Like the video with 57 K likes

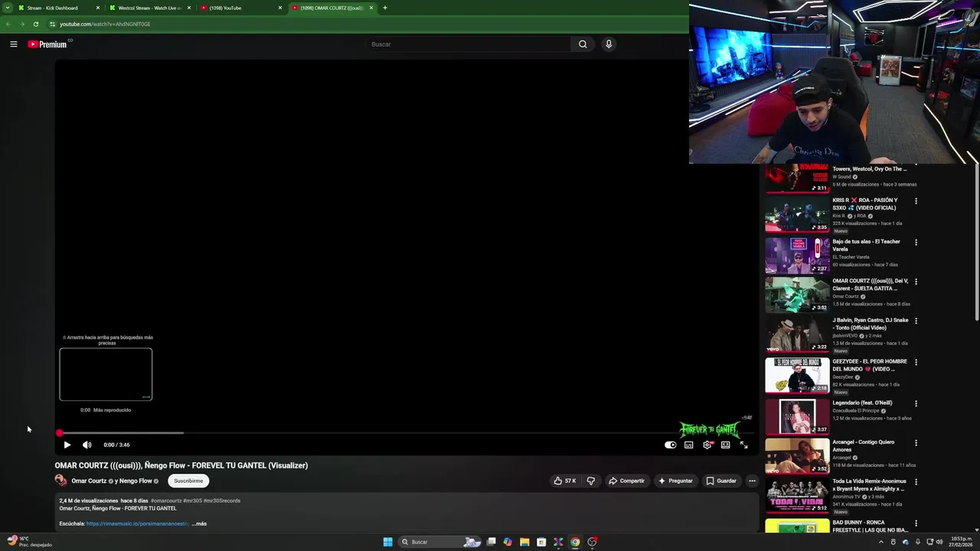click(x=565, y=481)
